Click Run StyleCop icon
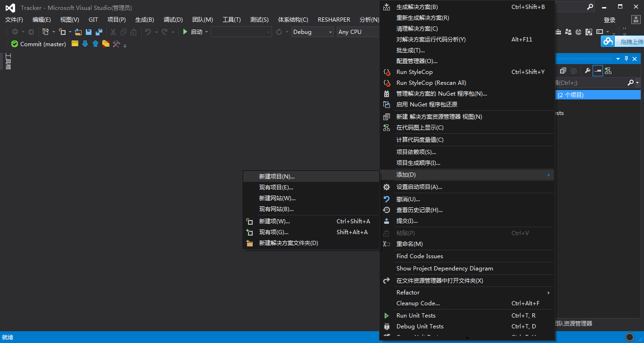The height and width of the screenshot is (343, 644). tap(387, 72)
